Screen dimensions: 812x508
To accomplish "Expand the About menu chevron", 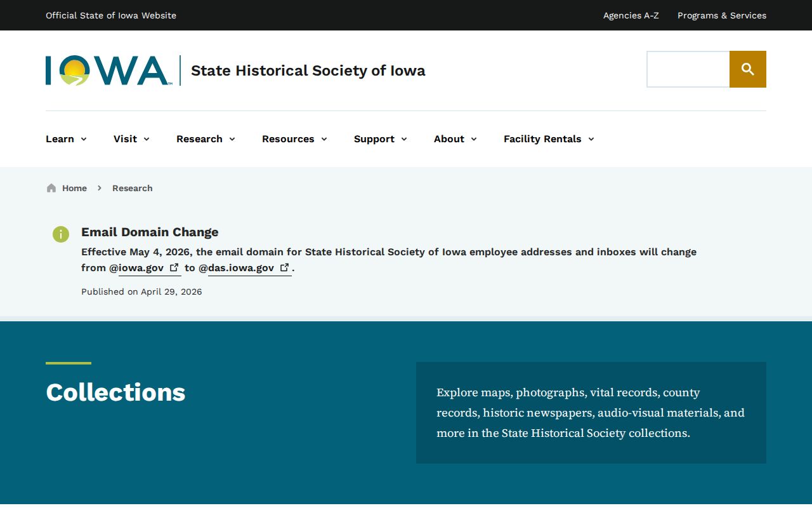I will [x=474, y=139].
